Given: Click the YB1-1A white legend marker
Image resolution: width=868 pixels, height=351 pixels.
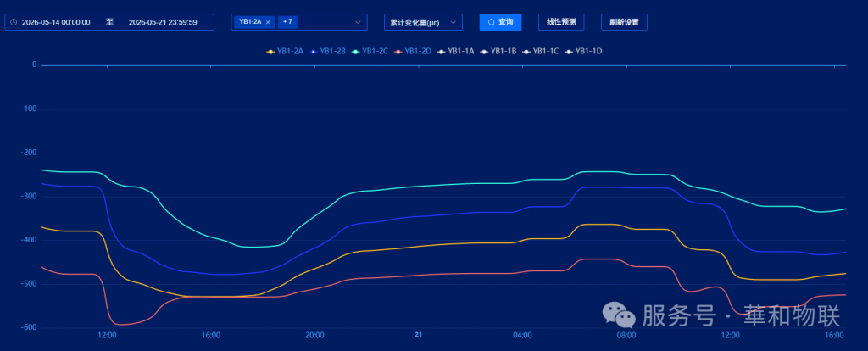Looking at the screenshot, I should [x=441, y=52].
